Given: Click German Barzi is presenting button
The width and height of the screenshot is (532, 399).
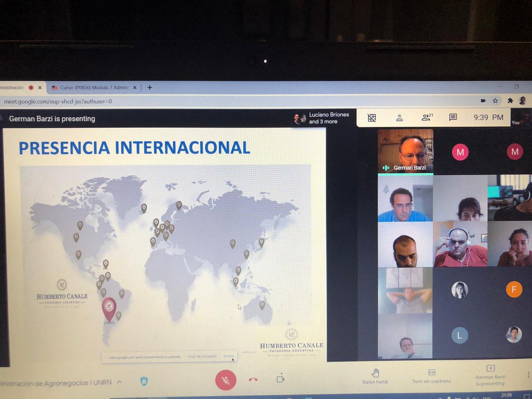Looking at the screenshot, I should click(x=490, y=376).
